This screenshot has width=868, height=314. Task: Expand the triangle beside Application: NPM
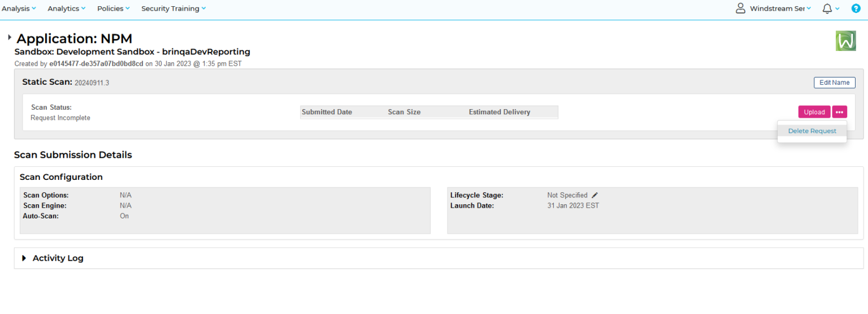pyautogui.click(x=10, y=37)
